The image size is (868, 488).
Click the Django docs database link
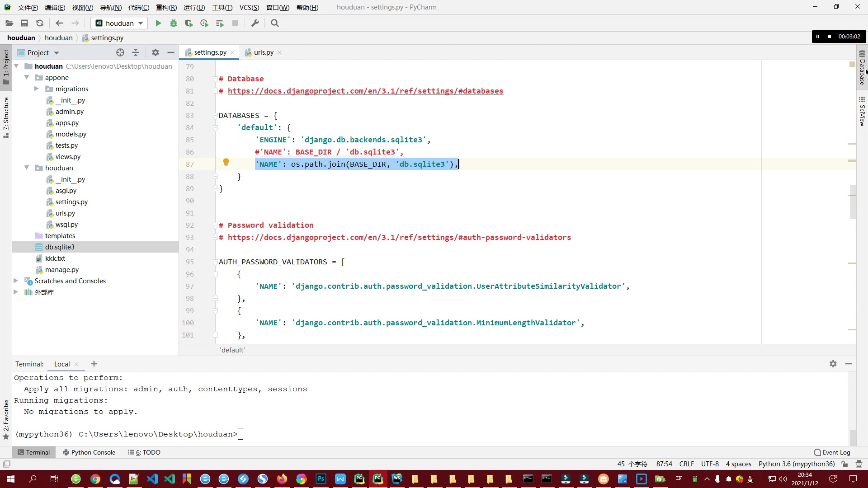coord(365,90)
